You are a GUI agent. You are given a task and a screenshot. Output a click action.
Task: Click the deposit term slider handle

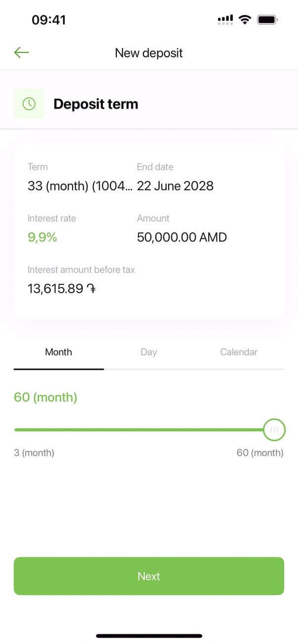273,430
